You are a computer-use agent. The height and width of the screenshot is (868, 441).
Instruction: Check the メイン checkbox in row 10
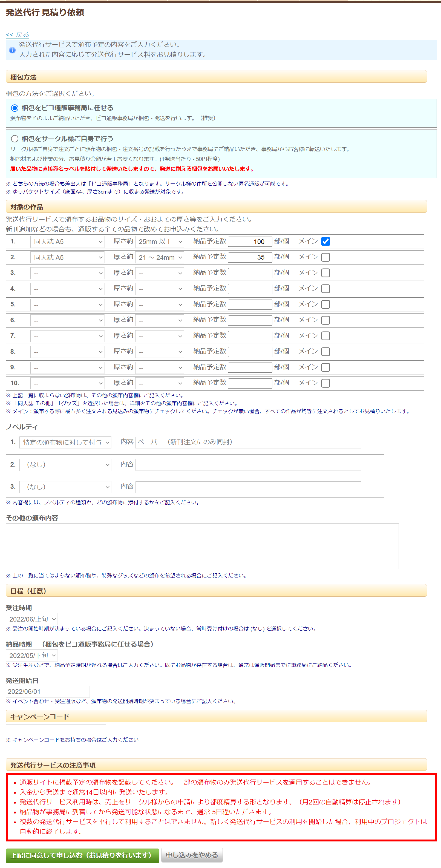click(x=325, y=383)
